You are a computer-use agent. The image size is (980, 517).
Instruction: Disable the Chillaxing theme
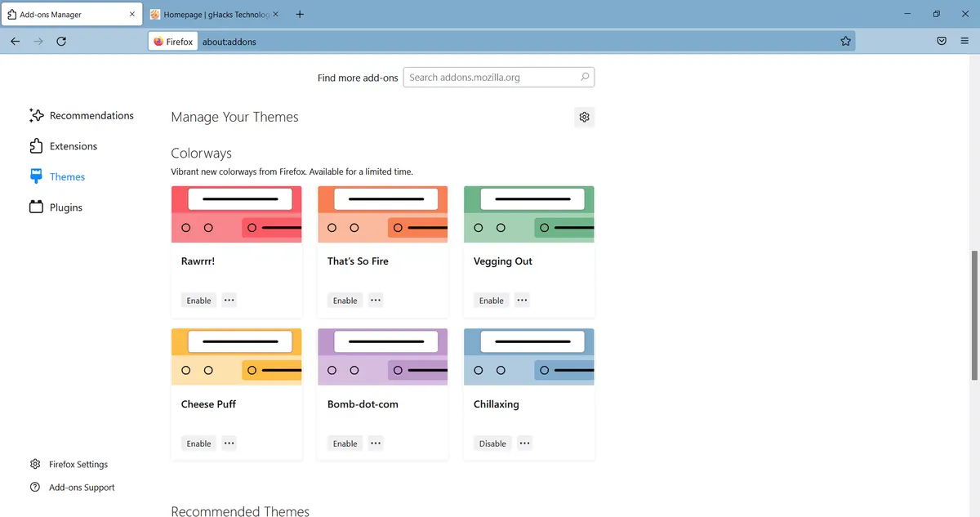[492, 443]
